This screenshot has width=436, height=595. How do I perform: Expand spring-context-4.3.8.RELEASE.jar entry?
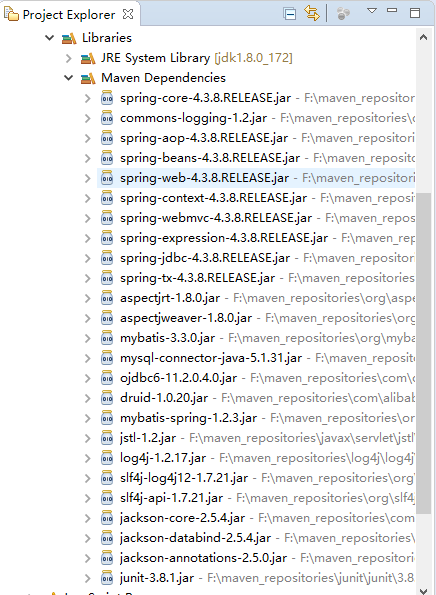(x=88, y=198)
